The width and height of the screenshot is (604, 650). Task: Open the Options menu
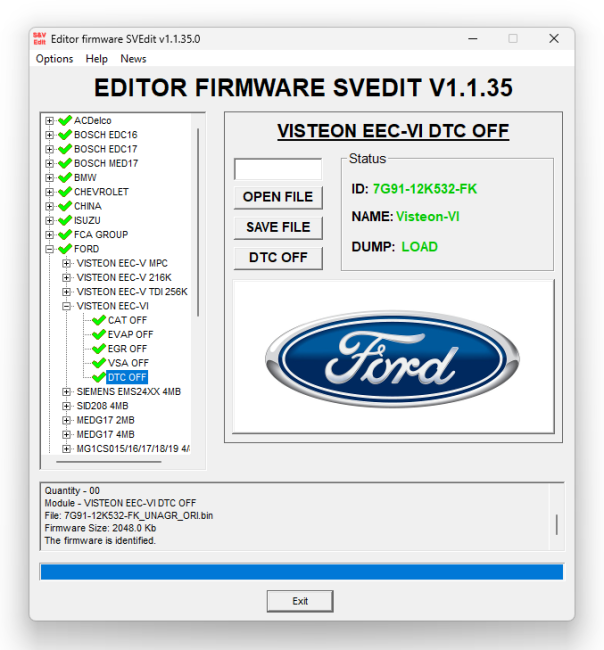click(x=54, y=59)
